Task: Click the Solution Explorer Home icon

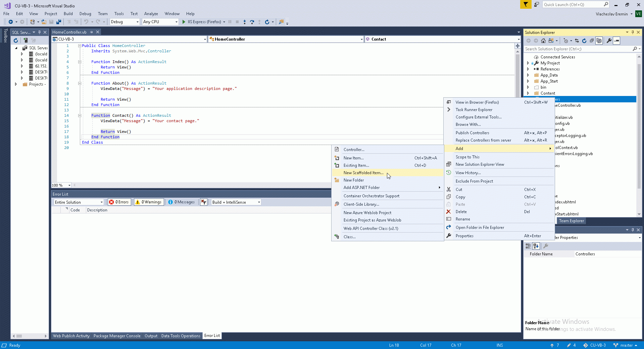Action: [543, 41]
